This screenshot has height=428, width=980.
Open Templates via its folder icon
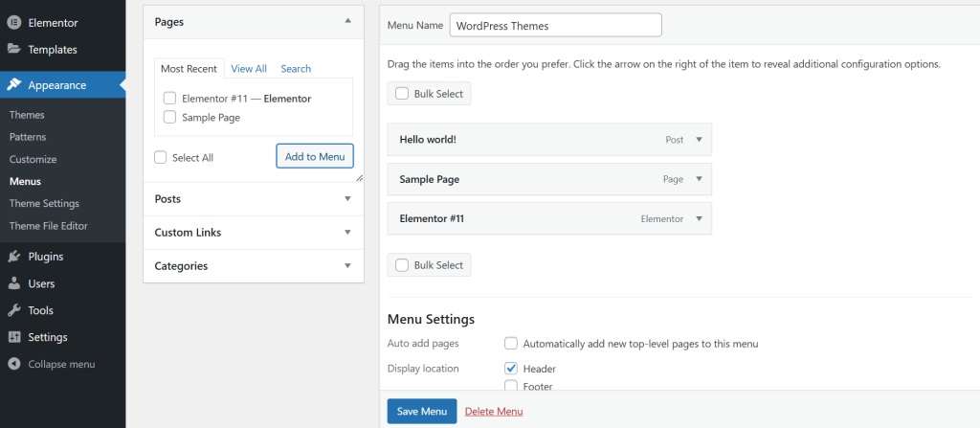pos(14,49)
